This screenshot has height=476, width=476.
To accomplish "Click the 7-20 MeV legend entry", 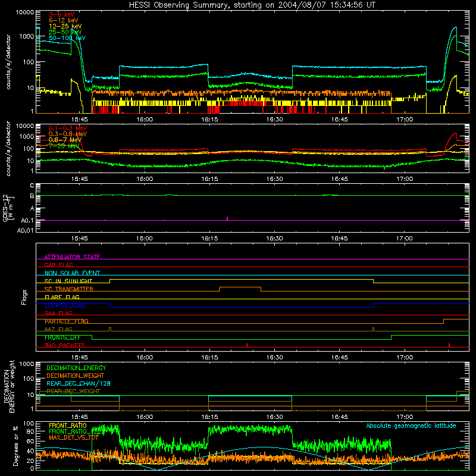I will coord(64,146).
